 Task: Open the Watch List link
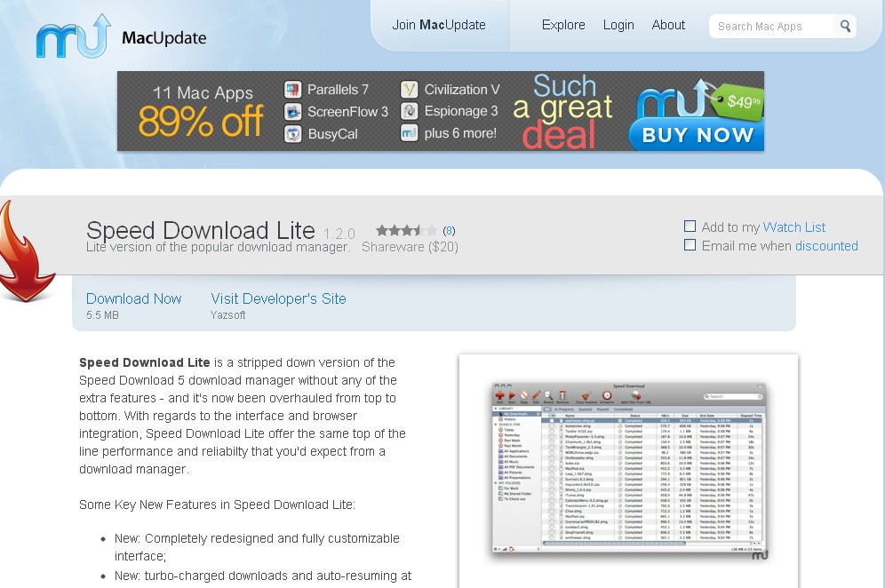(x=794, y=226)
